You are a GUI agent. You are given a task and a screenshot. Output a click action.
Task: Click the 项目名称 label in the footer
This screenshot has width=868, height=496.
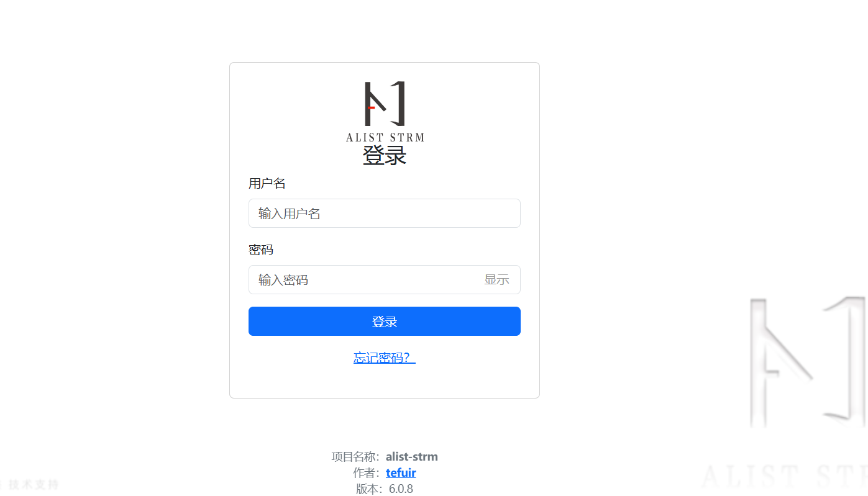[x=355, y=457]
